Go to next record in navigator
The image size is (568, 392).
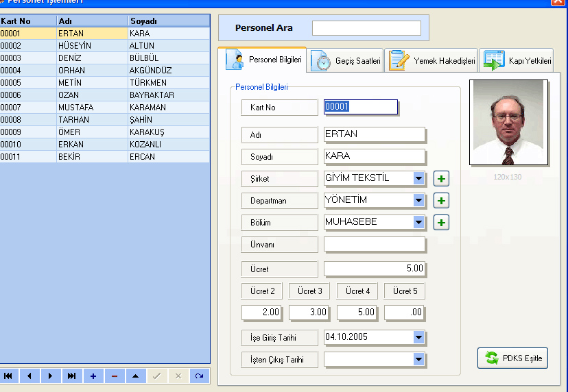point(51,376)
